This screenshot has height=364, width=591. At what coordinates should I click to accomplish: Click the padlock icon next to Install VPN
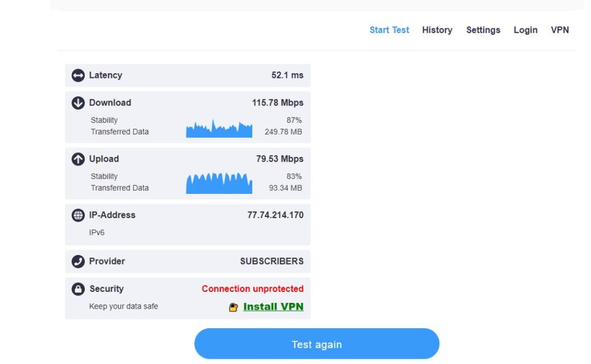click(235, 306)
